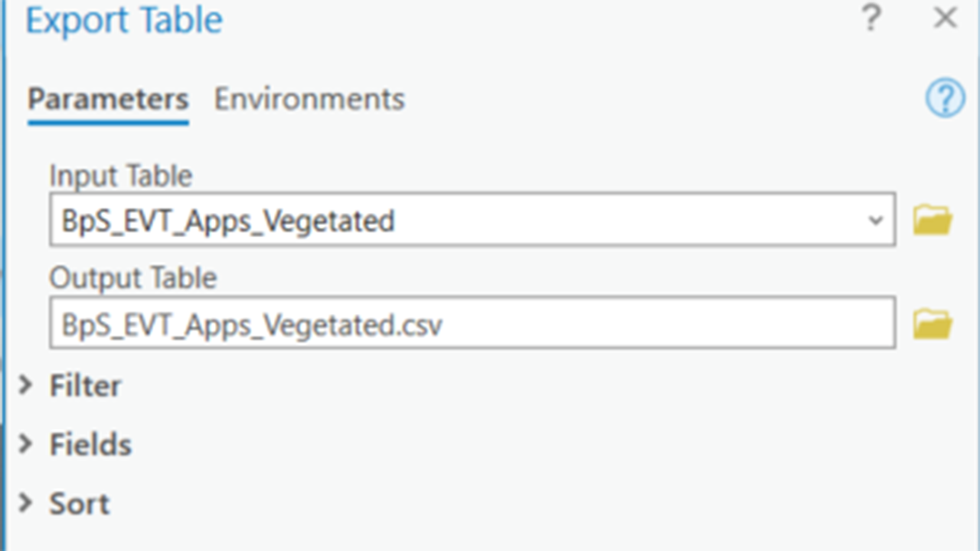Browse for a different Input Table
This screenshot has width=980, height=551.
[933, 220]
